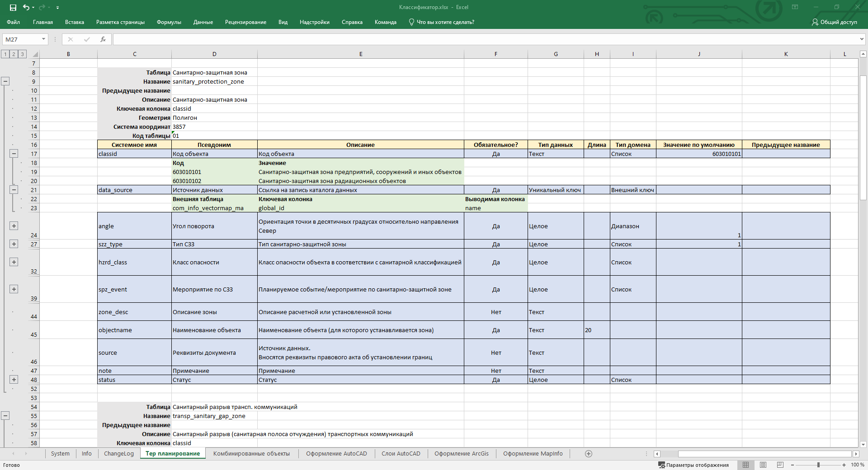868x470 pixels.
Task: Click the Redo arrow icon
Action: click(x=42, y=7)
